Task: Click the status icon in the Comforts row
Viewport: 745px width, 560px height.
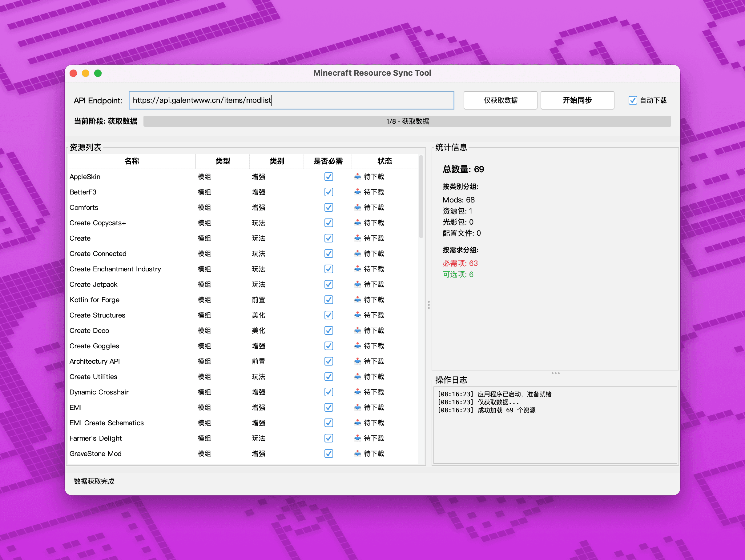Action: pyautogui.click(x=358, y=207)
